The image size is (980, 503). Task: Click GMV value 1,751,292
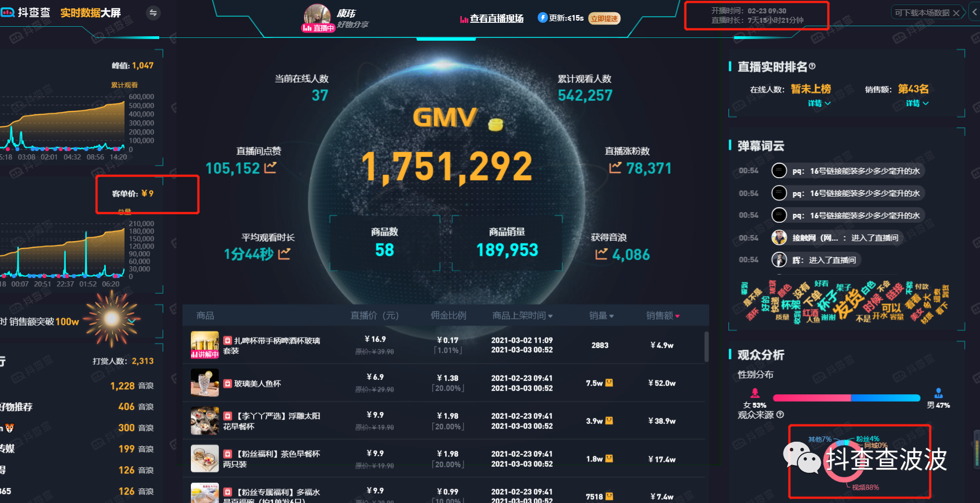coord(447,167)
